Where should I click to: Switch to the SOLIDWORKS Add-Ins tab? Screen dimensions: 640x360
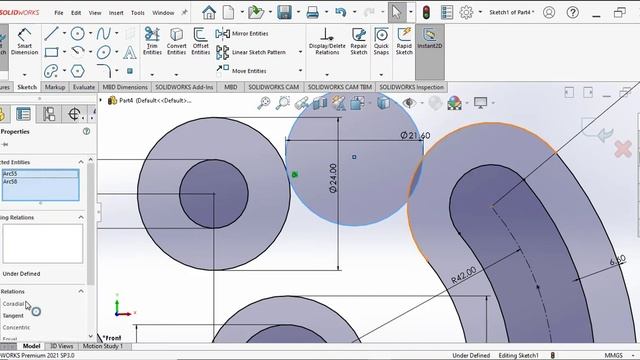click(184, 87)
